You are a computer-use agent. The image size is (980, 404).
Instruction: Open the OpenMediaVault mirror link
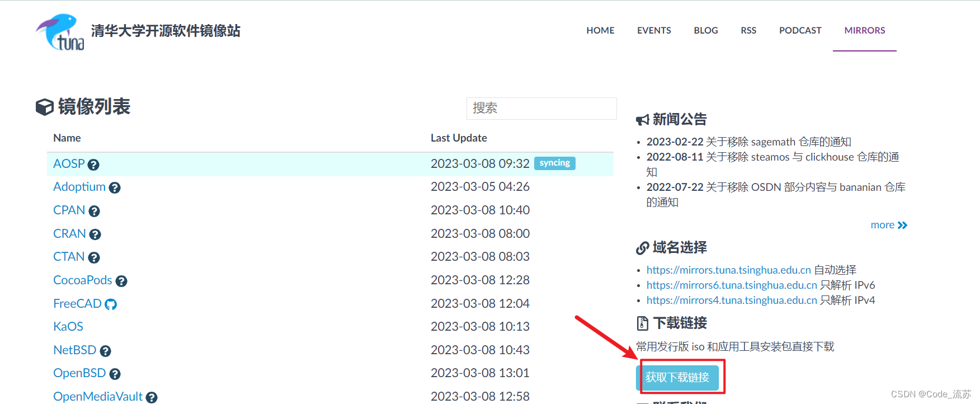point(98,396)
